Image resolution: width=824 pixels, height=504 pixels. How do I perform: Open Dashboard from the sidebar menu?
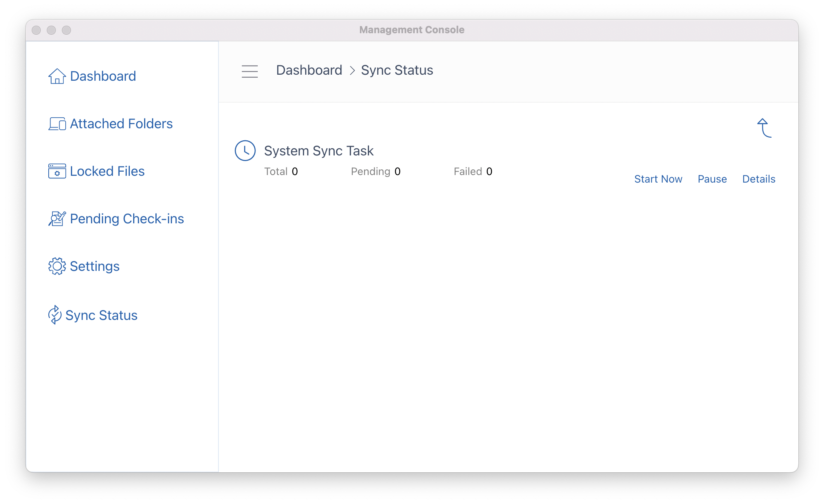click(x=103, y=76)
